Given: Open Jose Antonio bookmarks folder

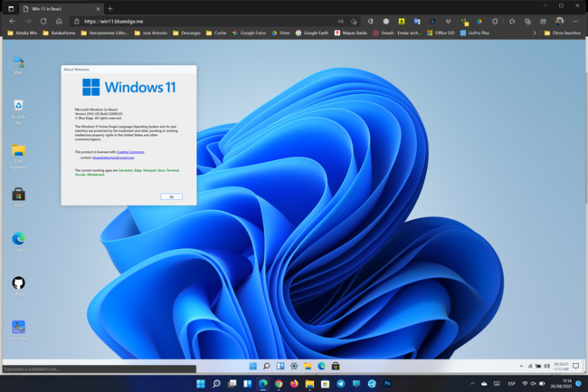Looking at the screenshot, I should click(x=151, y=33).
